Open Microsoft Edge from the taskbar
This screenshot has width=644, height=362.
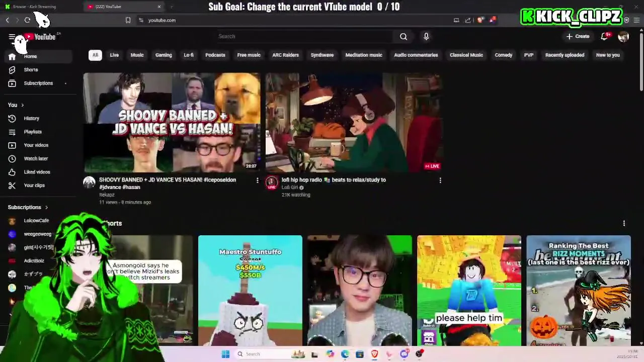pos(345,354)
